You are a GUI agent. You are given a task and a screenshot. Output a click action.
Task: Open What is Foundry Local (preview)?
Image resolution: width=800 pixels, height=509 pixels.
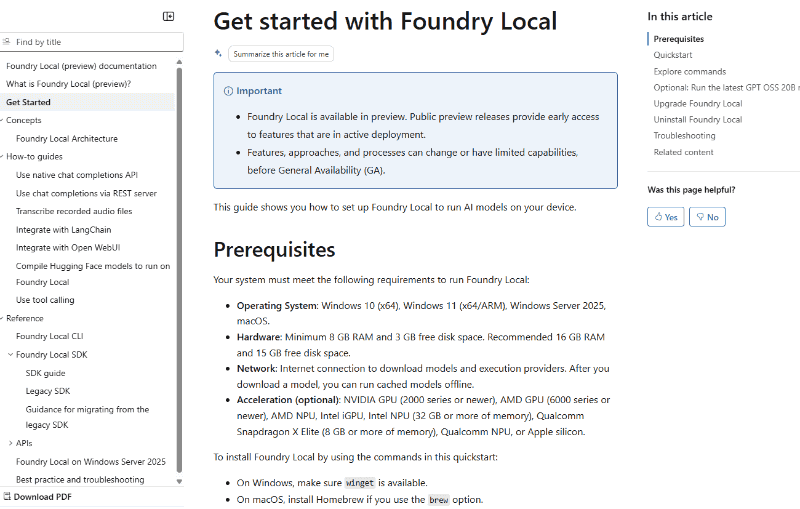click(68, 84)
